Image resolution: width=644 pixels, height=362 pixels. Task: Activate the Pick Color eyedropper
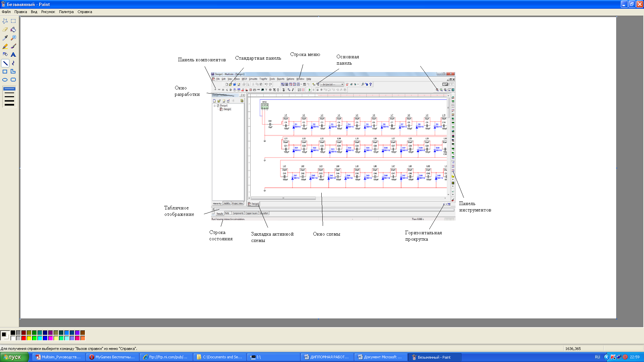pos(5,38)
